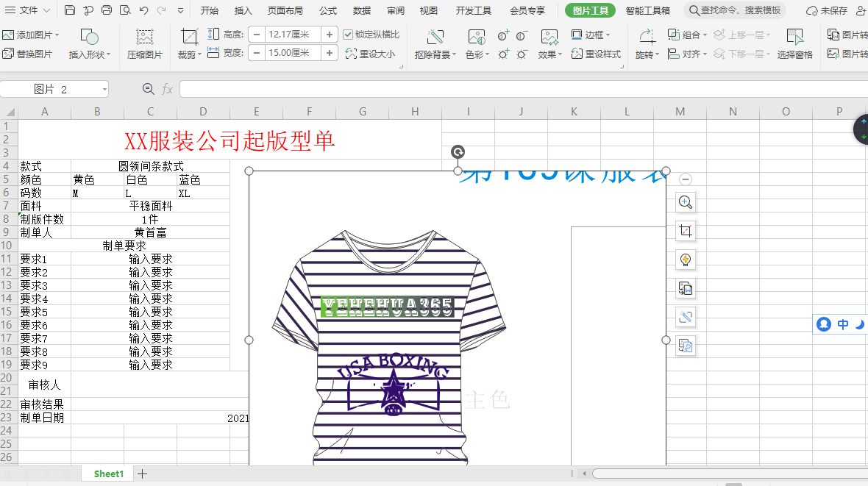868x486 pixels.
Task: Click the collapse minus icon beside the picture
Action: 686,179
